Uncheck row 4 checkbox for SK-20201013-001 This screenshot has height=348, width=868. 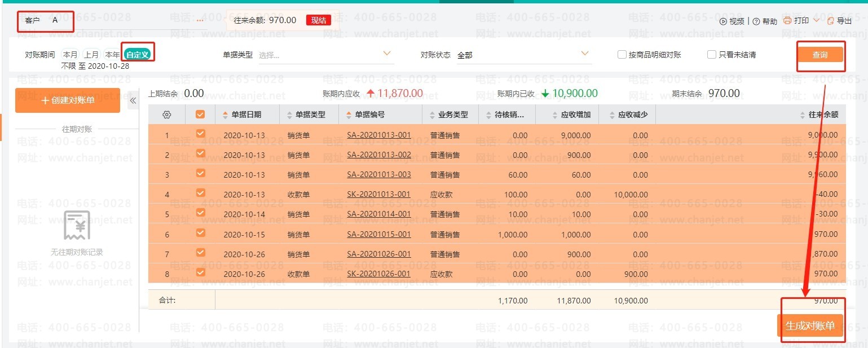[x=200, y=193]
